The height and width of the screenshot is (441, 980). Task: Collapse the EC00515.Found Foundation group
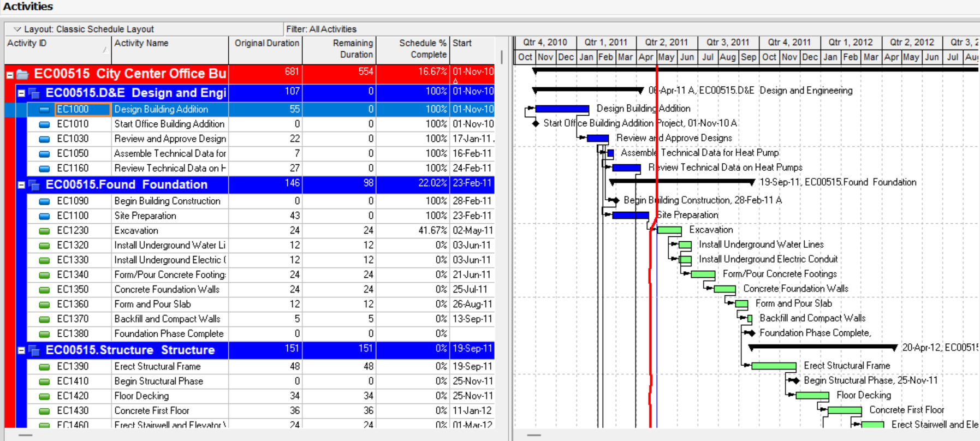coord(21,185)
